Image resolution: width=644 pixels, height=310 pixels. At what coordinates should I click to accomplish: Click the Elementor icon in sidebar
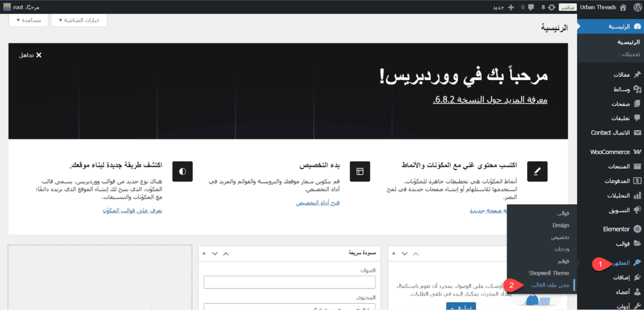click(x=636, y=230)
